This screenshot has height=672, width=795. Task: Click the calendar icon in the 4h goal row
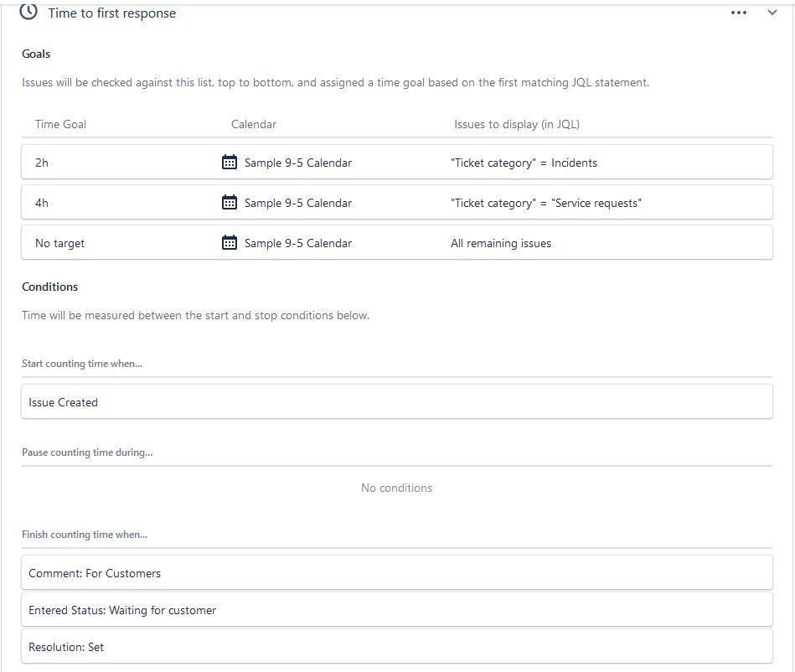click(x=230, y=203)
